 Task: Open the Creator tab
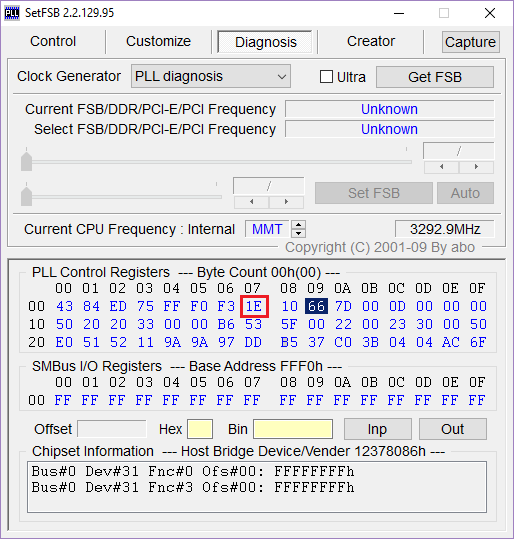click(x=371, y=42)
